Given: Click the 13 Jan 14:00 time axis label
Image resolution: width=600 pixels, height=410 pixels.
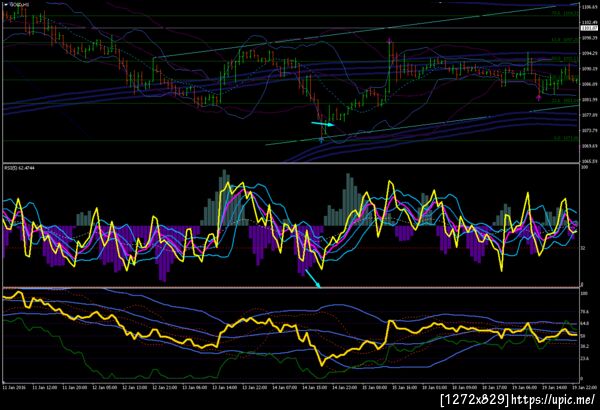Looking at the screenshot, I should point(225,387).
